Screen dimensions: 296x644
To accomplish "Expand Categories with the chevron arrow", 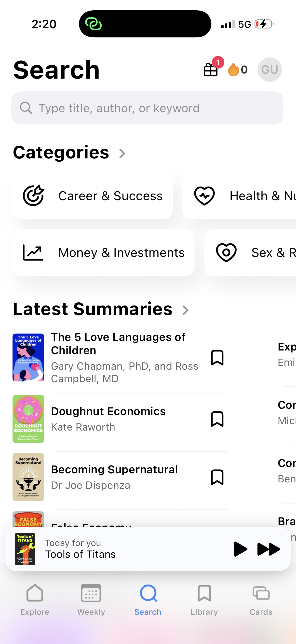I will click(122, 154).
